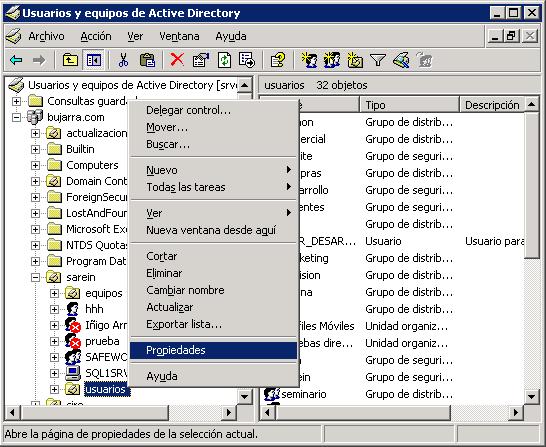
Task: Open the Acción menu
Action: (96, 36)
